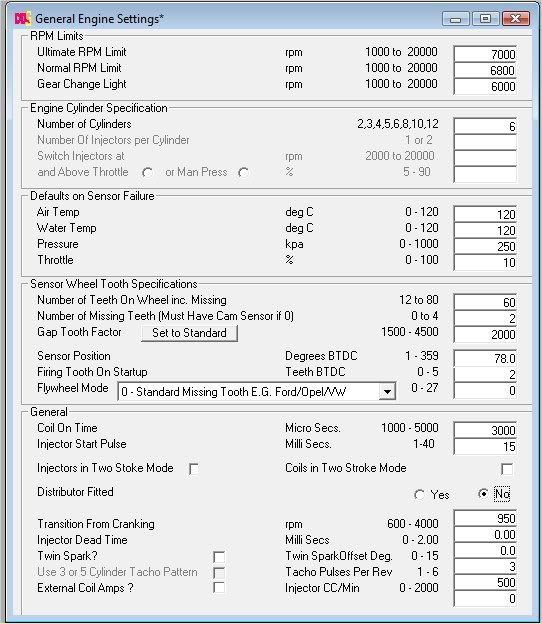
Task: Edit the Throttle default percent field
Action: pos(485,262)
